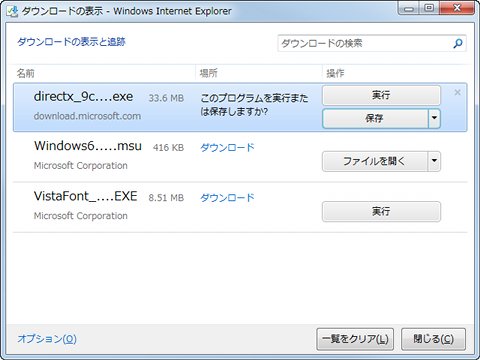The image size is (480, 360).
Task: Select the Windows6 msu list entry
Action: [x=240, y=157]
